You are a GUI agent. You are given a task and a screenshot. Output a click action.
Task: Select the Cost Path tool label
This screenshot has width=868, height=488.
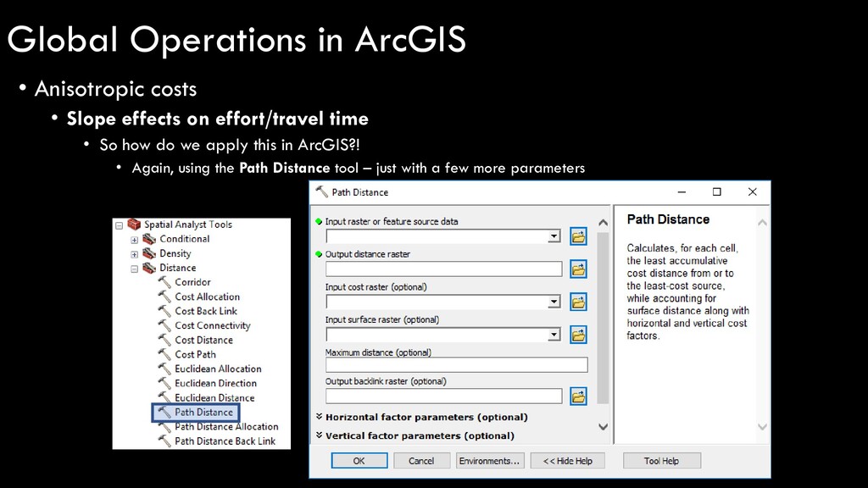click(196, 354)
